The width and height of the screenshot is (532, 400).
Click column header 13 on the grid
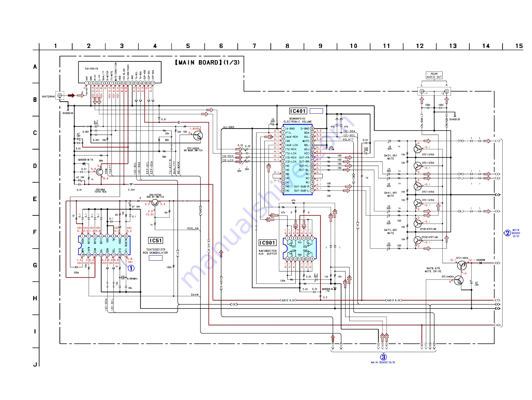point(453,46)
